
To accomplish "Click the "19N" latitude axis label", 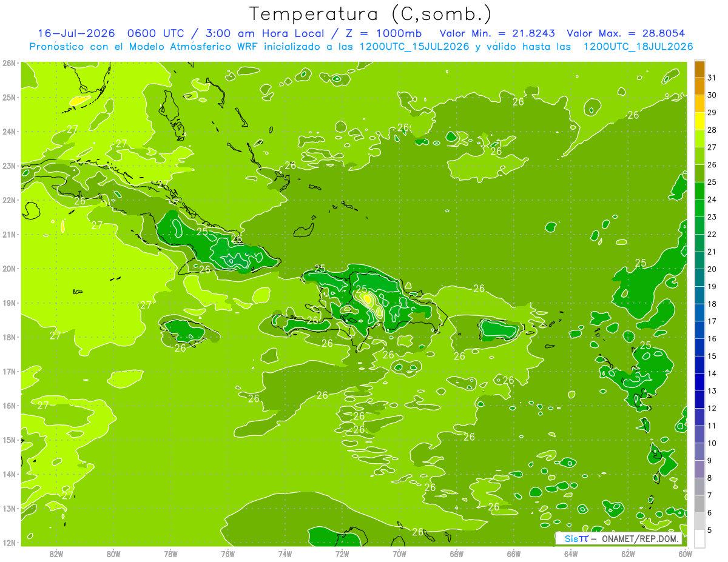I will (x=9, y=303).
